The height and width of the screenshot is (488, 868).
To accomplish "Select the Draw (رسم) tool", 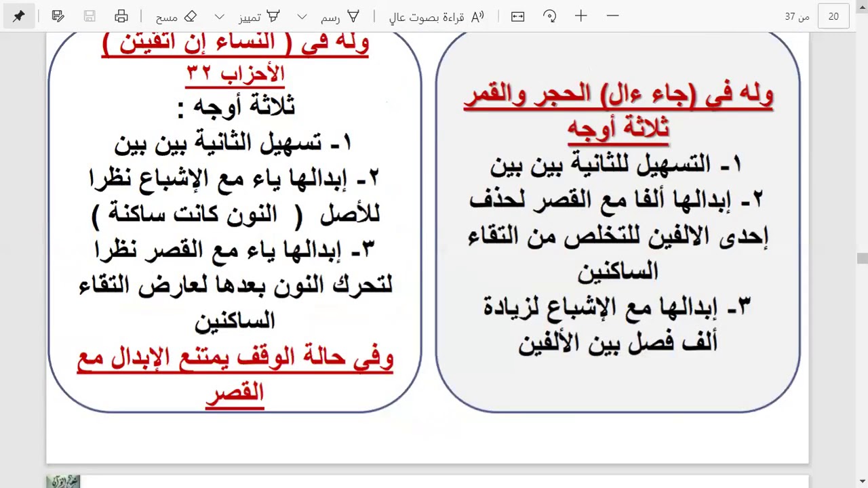I will [340, 16].
